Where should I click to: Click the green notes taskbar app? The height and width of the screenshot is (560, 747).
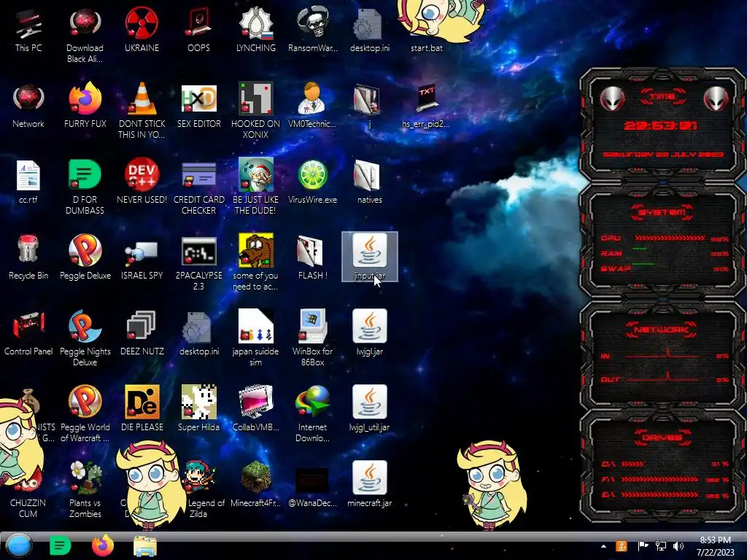click(x=60, y=545)
